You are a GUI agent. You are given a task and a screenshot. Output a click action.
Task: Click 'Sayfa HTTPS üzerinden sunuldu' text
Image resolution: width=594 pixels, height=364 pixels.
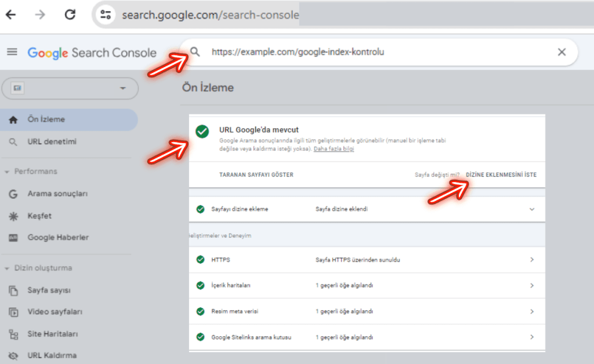[x=357, y=260]
